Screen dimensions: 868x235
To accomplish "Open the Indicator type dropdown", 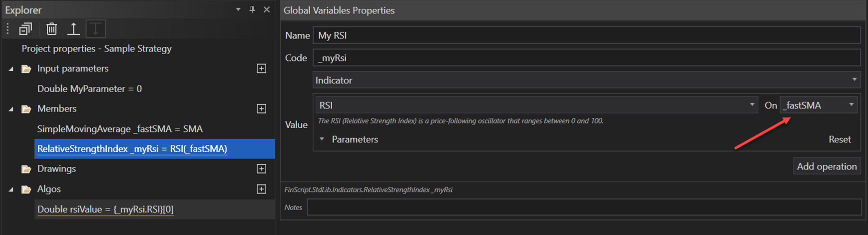I will pos(854,80).
